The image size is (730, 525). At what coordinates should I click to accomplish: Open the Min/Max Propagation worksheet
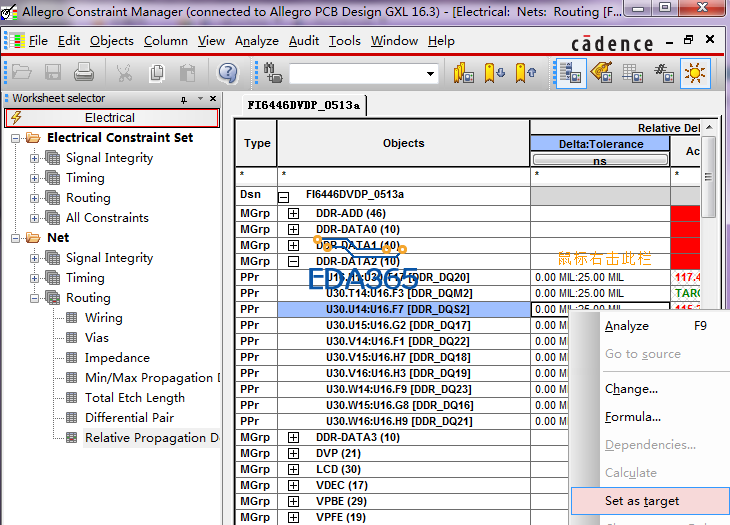tap(152, 378)
